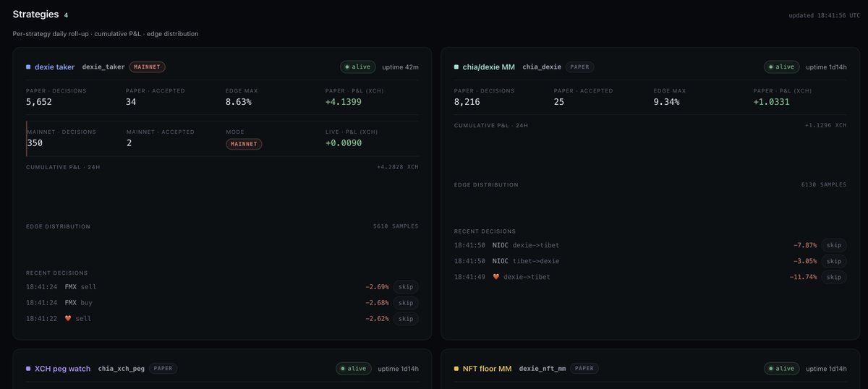868x389 pixels.
Task: Click the Strategies heading
Action: 35,14
